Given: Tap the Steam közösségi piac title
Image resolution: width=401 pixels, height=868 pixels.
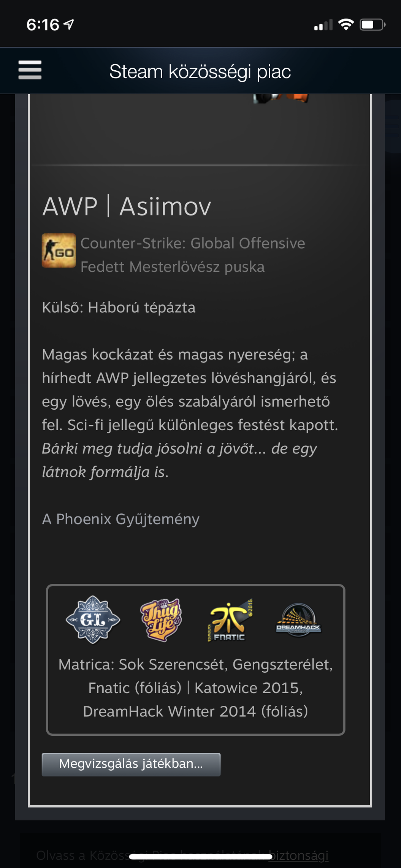Looking at the screenshot, I should 200,71.
